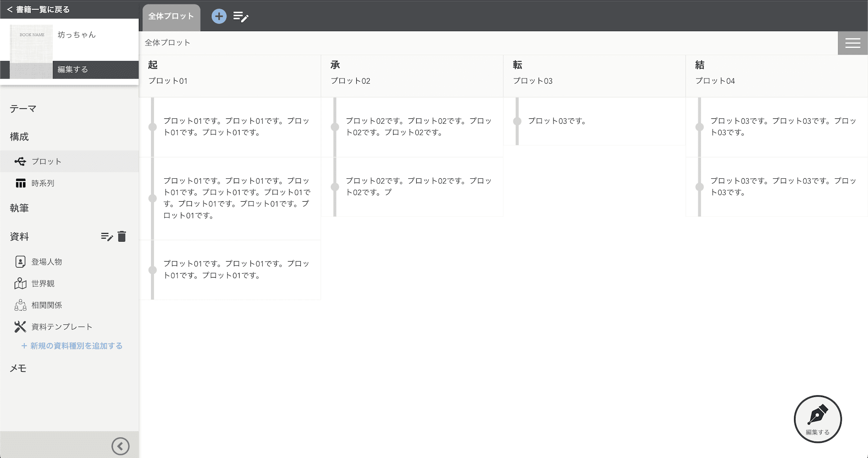
Task: Click the 起 プロット01 column header
Action: (x=230, y=76)
